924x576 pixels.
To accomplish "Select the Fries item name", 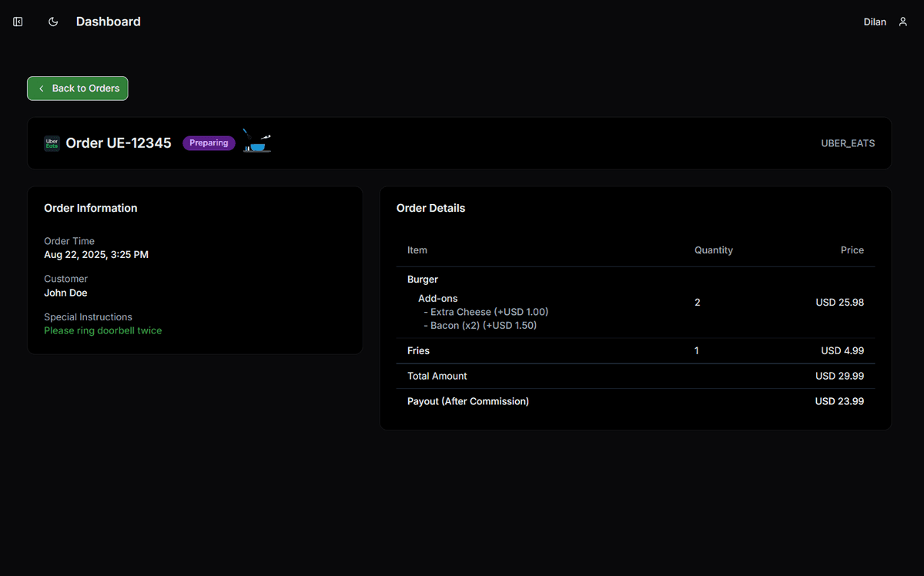I will tap(419, 350).
